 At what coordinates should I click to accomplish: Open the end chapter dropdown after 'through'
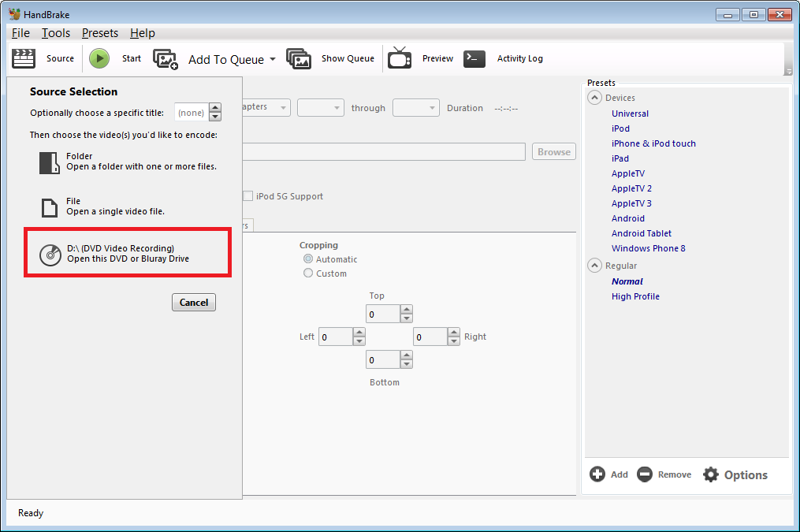[416, 108]
